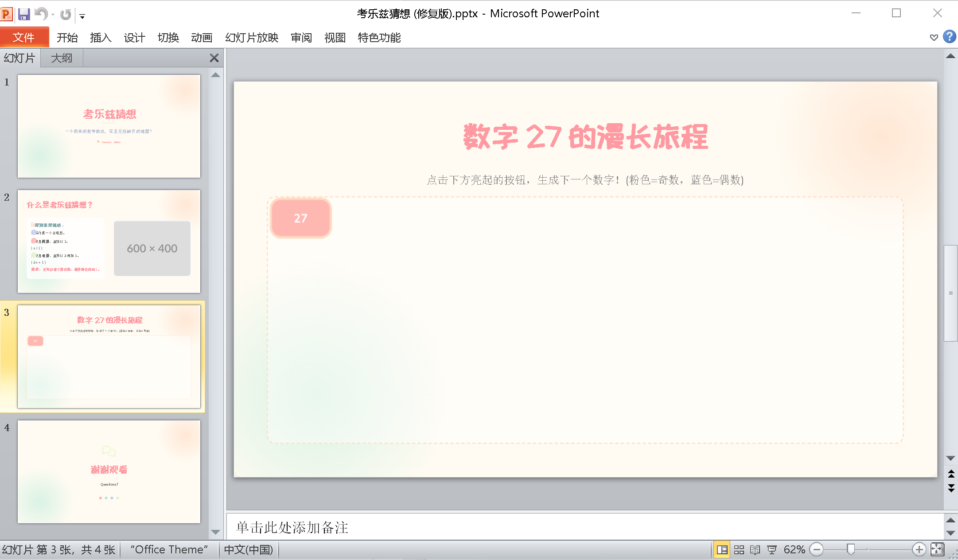
Task: Open the 文件 (File) menu
Action: click(x=24, y=38)
